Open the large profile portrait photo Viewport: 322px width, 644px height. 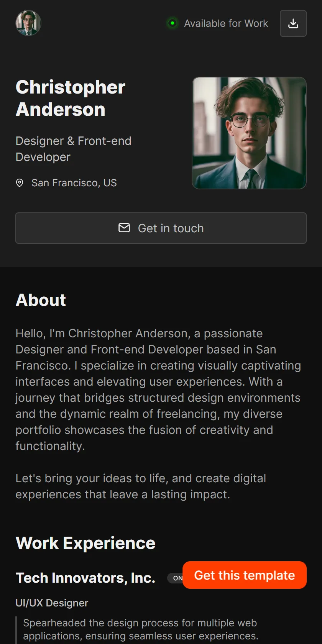click(x=249, y=133)
